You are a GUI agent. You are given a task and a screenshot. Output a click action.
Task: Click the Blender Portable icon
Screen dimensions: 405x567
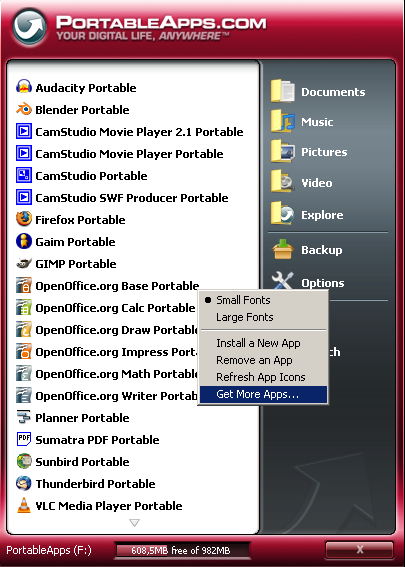click(x=24, y=109)
